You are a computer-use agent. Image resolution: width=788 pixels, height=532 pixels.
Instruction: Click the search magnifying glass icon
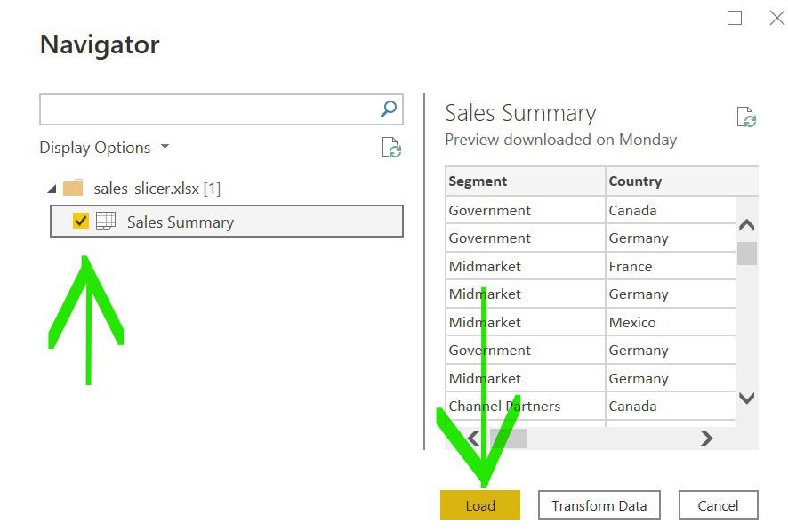[387, 109]
